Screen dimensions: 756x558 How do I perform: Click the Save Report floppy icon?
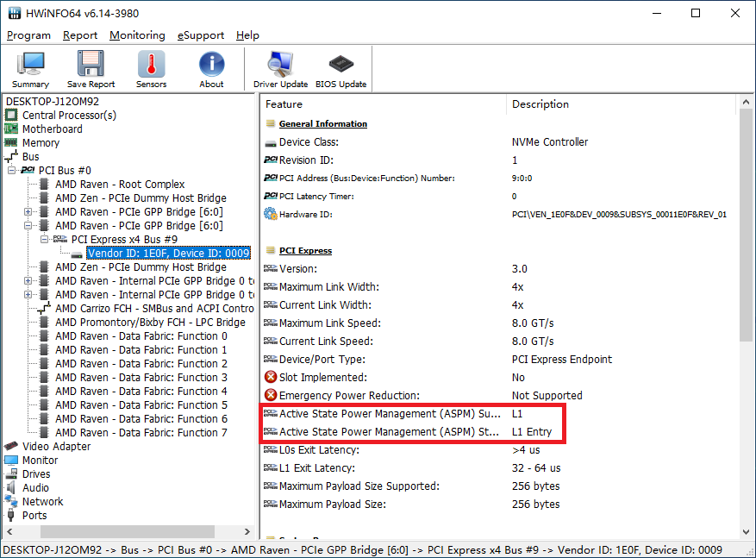[91, 70]
